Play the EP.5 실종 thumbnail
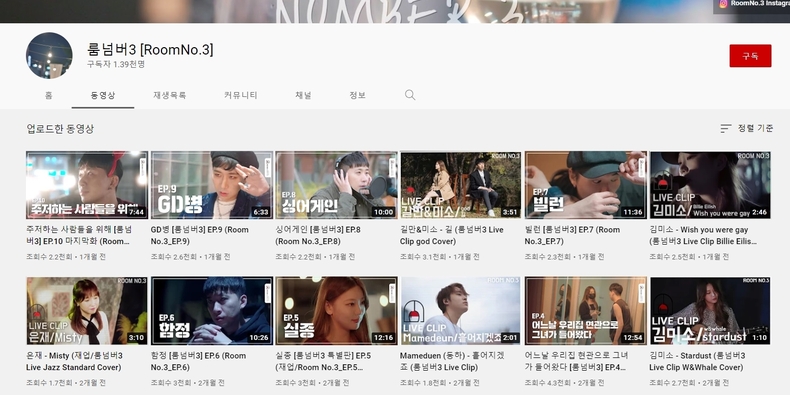Screen dimensions: 790x395 pos(336,310)
